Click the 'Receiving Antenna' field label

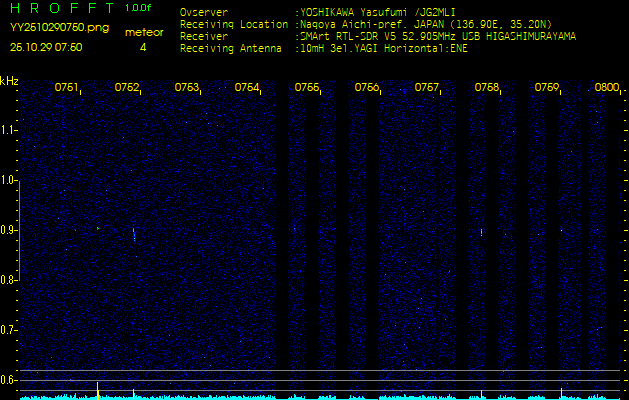[x=231, y=49]
